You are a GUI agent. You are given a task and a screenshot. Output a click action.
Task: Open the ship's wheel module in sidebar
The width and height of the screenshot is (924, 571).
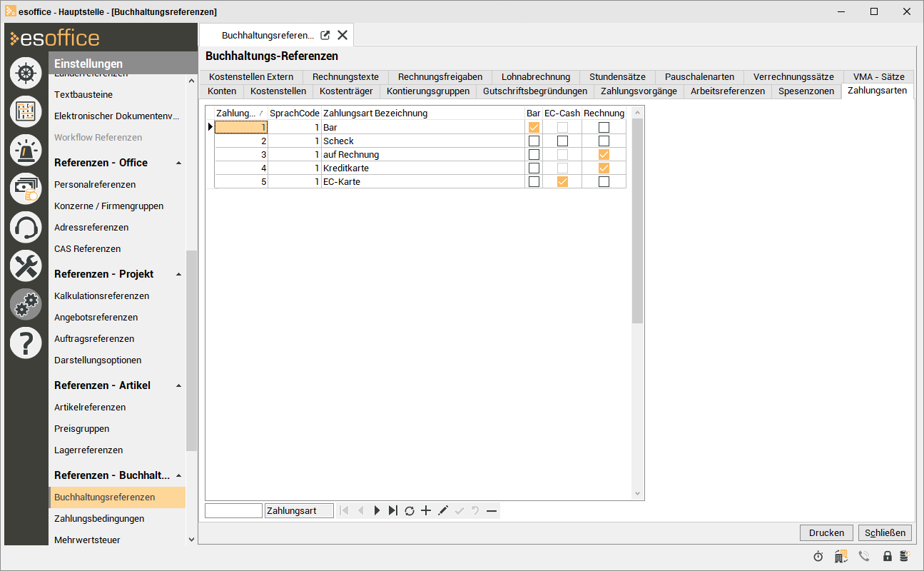click(26, 73)
